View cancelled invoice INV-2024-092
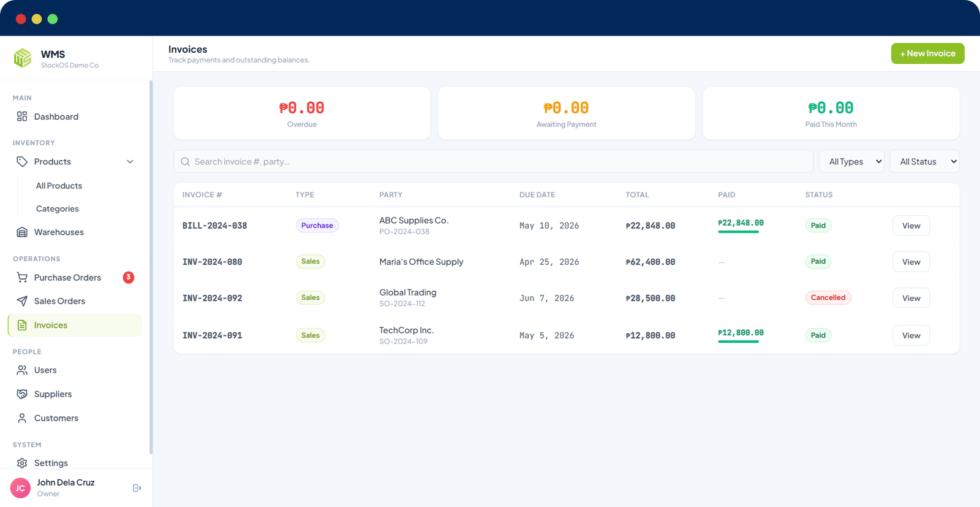The image size is (980, 507). 911,298
